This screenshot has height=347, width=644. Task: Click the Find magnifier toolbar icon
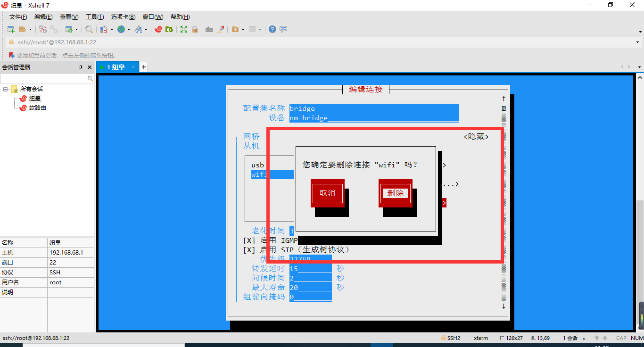[x=89, y=29]
